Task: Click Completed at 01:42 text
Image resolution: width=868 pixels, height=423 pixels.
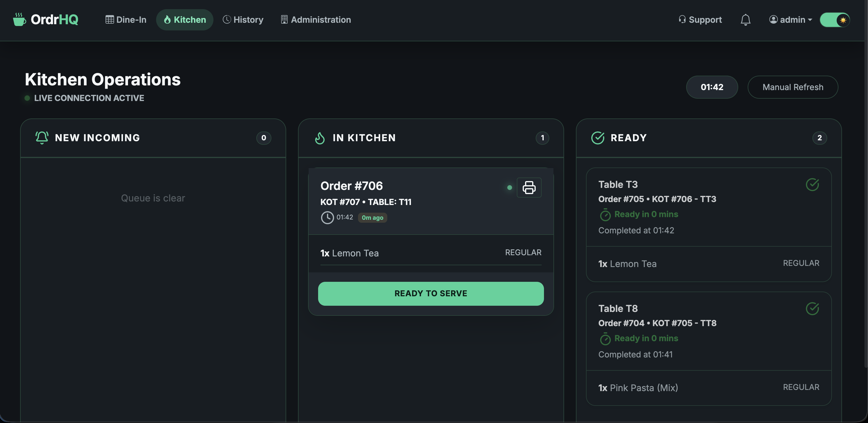Action: (636, 230)
